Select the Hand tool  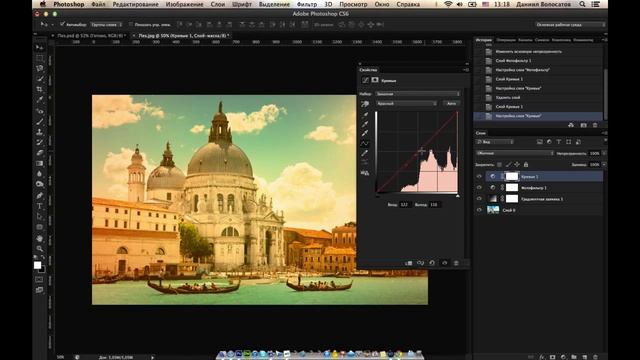40,238
